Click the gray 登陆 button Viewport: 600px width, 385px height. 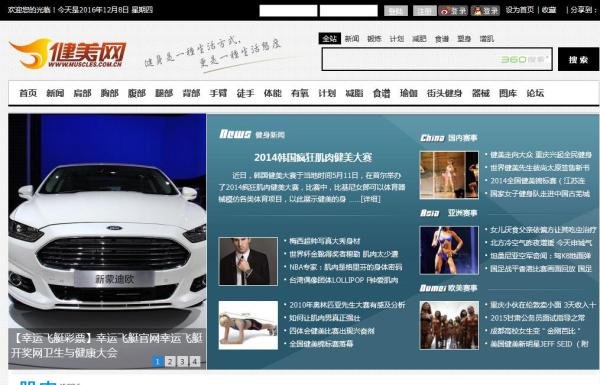coord(396,11)
